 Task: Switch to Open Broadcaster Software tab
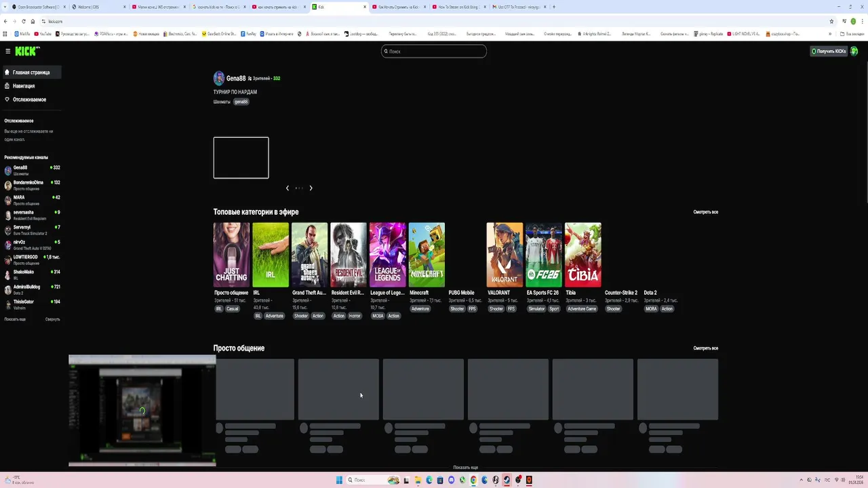38,7
